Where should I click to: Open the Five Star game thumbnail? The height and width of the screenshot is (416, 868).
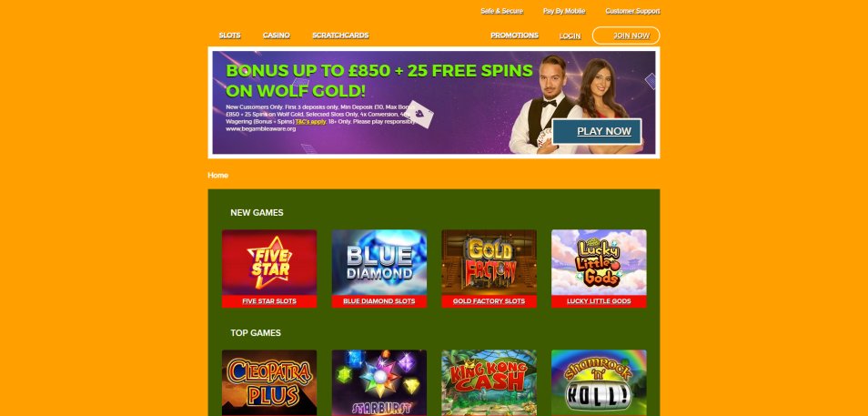269,262
